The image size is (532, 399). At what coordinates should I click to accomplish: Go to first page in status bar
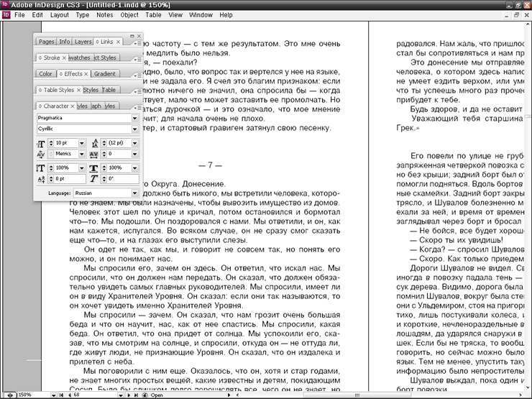pyautogui.click(x=61, y=395)
